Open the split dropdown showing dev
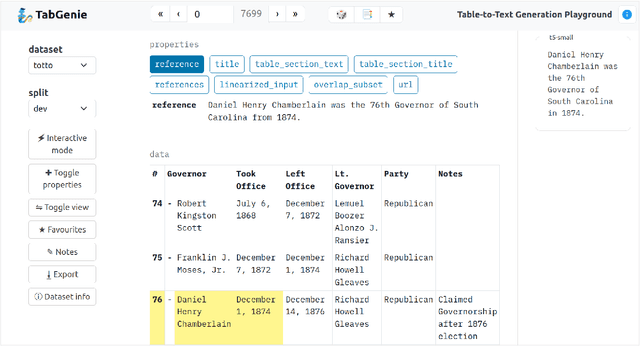 [62, 109]
